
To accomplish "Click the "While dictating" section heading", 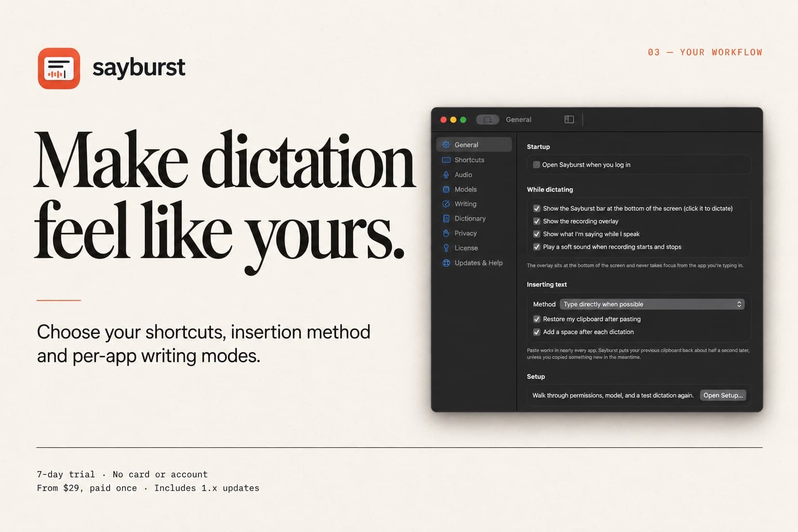I will [550, 190].
